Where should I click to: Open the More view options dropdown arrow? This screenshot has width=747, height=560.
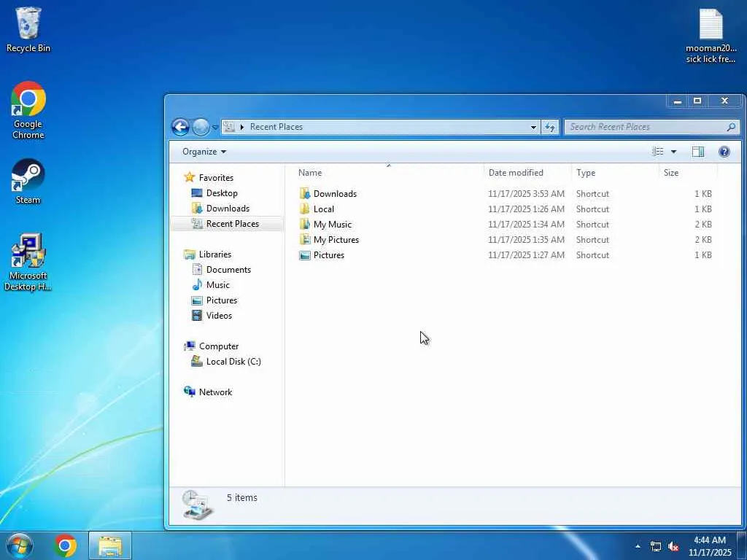click(x=673, y=152)
